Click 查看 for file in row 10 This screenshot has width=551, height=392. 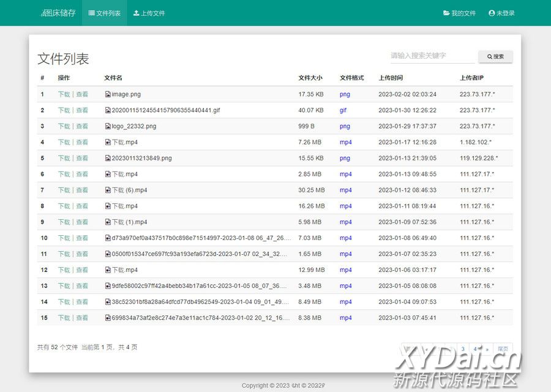[82, 238]
